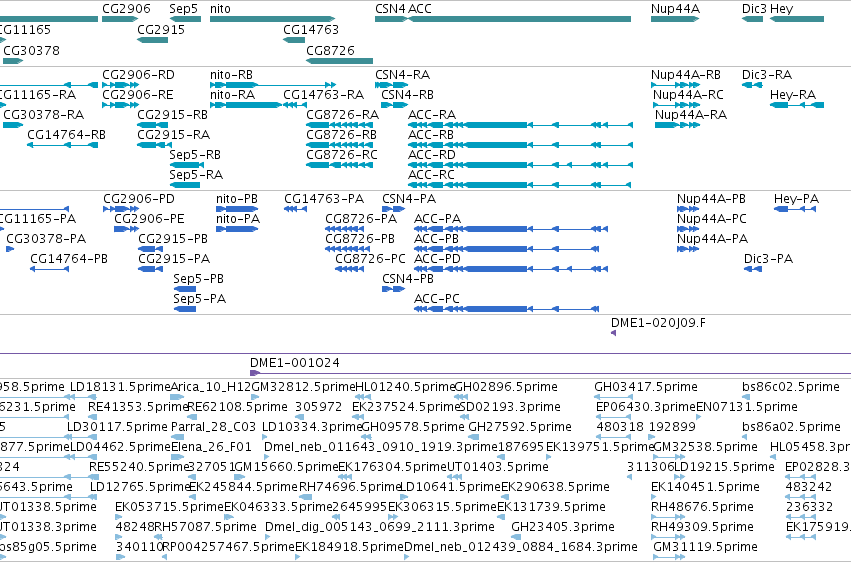This screenshot has height=562, width=851.
Task: Select the CSN4 gene label
Action: tap(390, 9)
